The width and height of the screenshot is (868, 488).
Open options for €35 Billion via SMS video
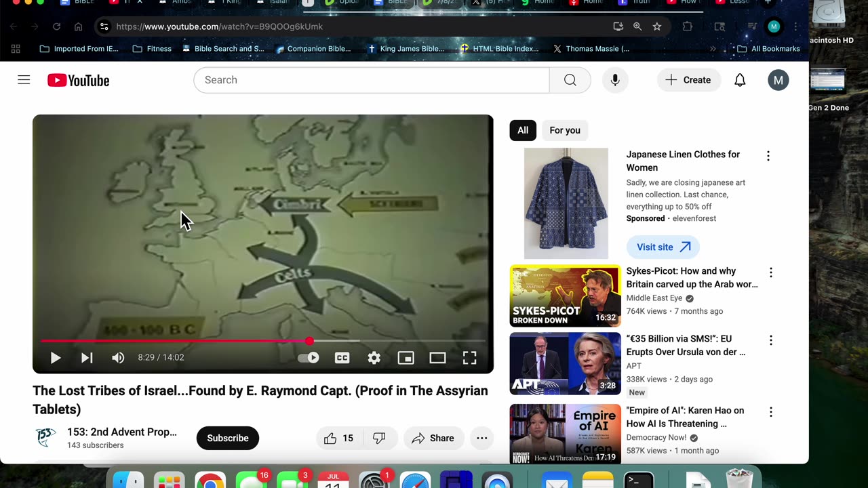coord(770,340)
